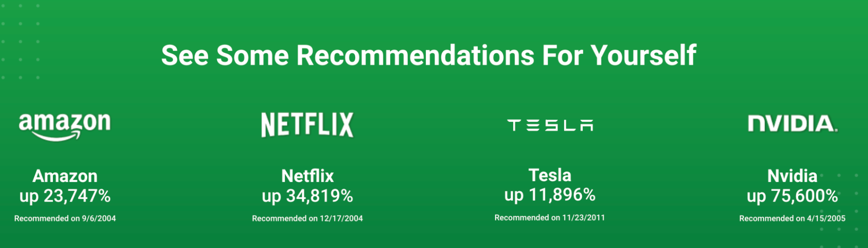Click the word Recommendations in the heading
This screenshot has height=248, width=868.
(415, 55)
